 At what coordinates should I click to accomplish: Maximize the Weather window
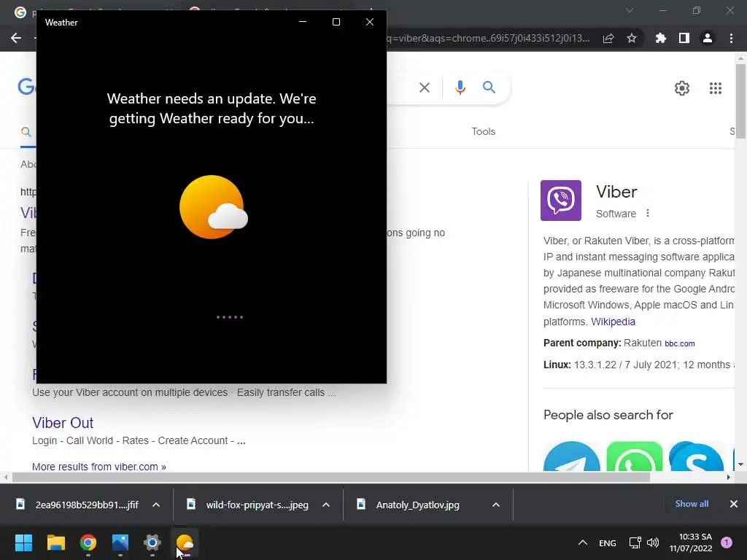coord(336,22)
